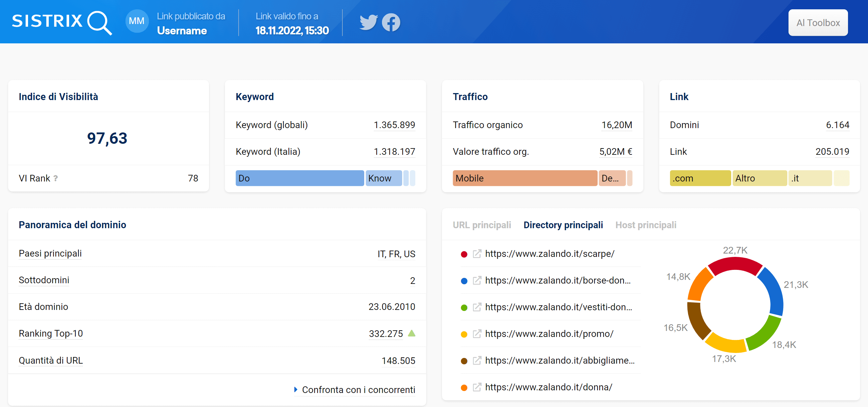The image size is (868, 407).
Task: Open the AI Toolbox button
Action: coord(818,23)
